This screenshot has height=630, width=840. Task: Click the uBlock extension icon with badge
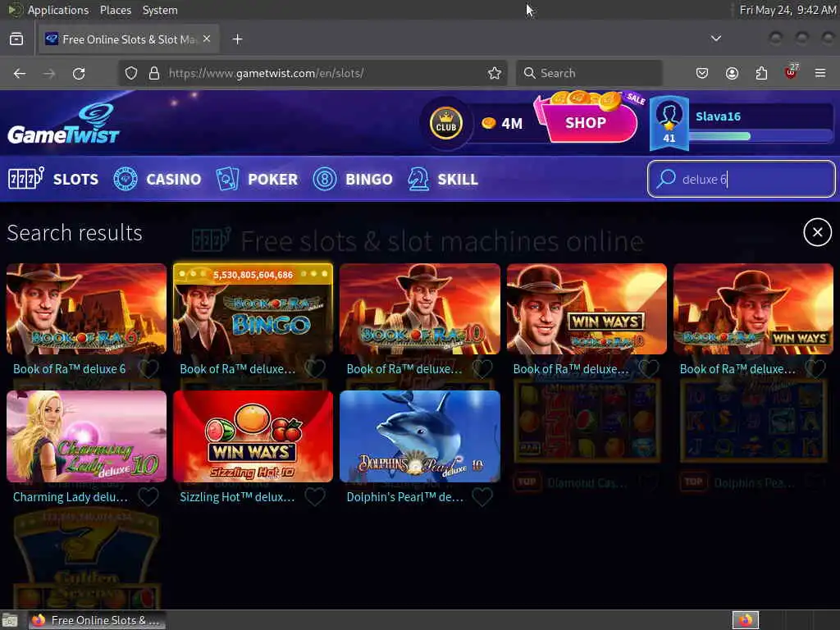tap(791, 72)
